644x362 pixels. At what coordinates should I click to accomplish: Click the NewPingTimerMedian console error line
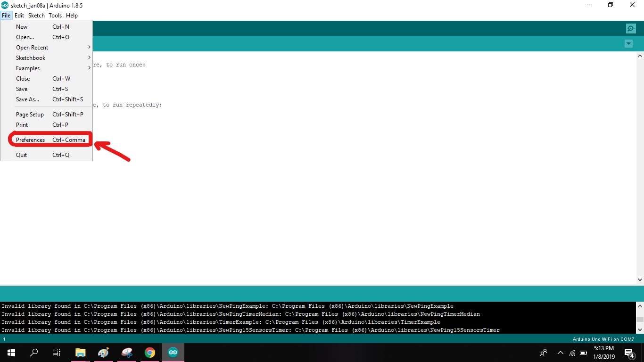click(x=240, y=314)
